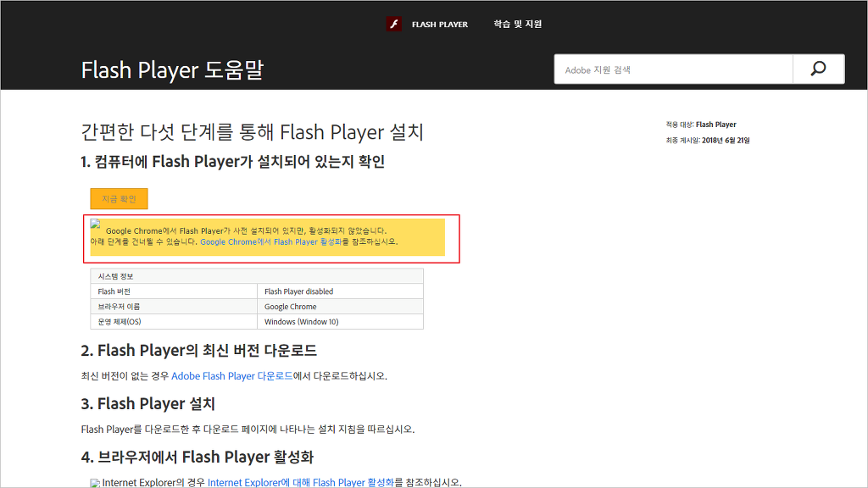Open the Adobe Flash Player 다운로드 link
This screenshot has height=488, width=868.
(x=232, y=375)
